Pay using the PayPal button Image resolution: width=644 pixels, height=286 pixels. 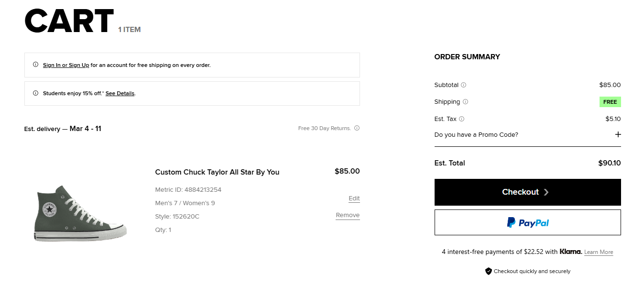click(x=527, y=222)
